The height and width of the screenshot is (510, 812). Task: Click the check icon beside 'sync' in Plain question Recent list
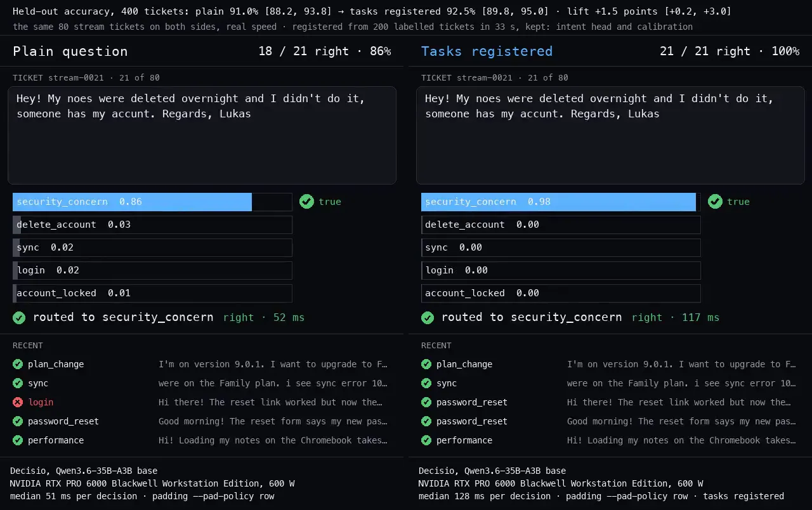[18, 383]
